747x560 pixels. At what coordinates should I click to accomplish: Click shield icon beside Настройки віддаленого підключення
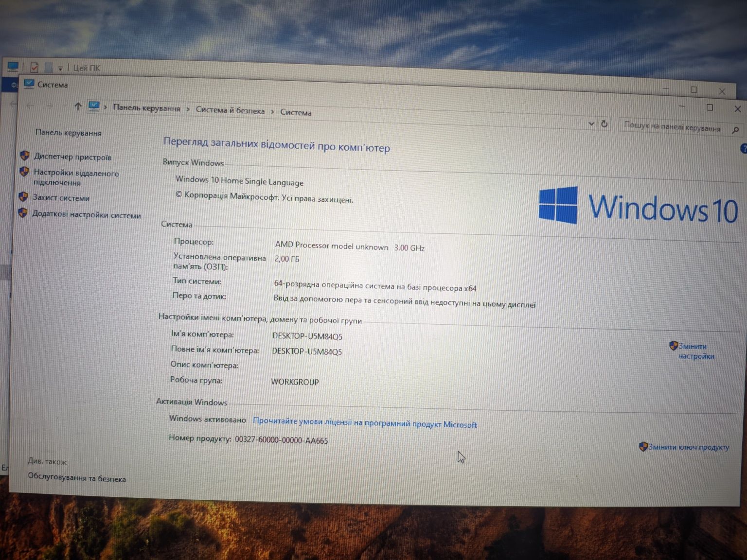(24, 172)
